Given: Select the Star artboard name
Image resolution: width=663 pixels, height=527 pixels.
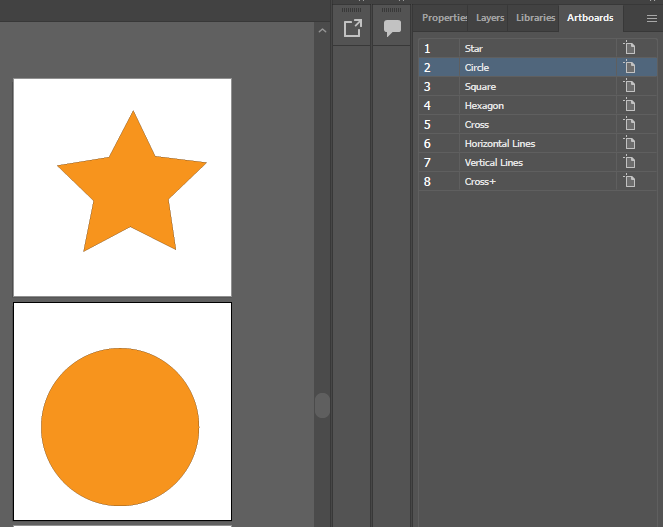Looking at the screenshot, I should click(x=473, y=49).
